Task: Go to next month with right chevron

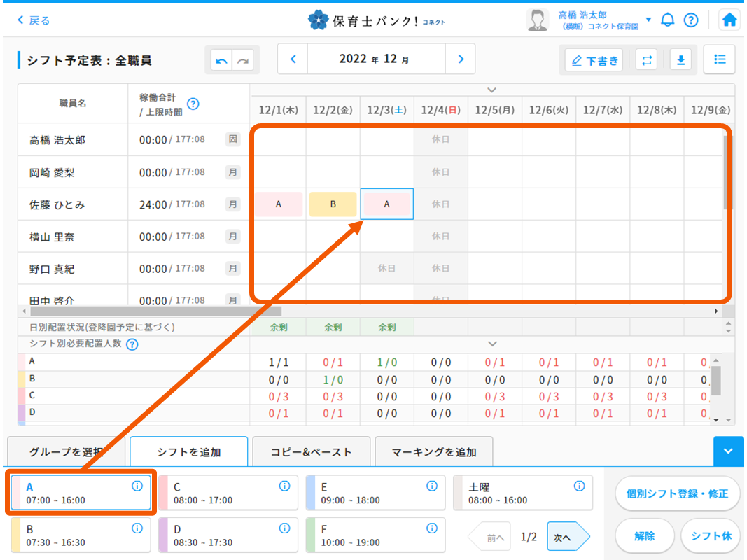Action: pos(461,59)
